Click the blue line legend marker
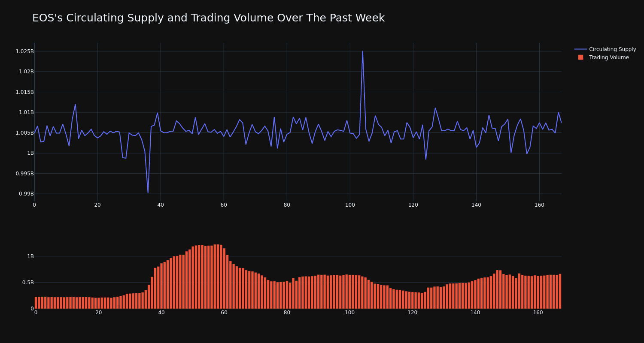The width and height of the screenshot is (644, 343). coord(580,49)
